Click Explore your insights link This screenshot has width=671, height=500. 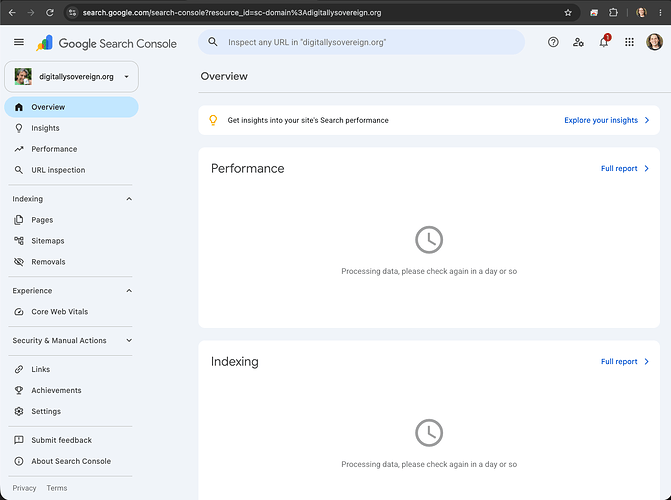point(607,120)
